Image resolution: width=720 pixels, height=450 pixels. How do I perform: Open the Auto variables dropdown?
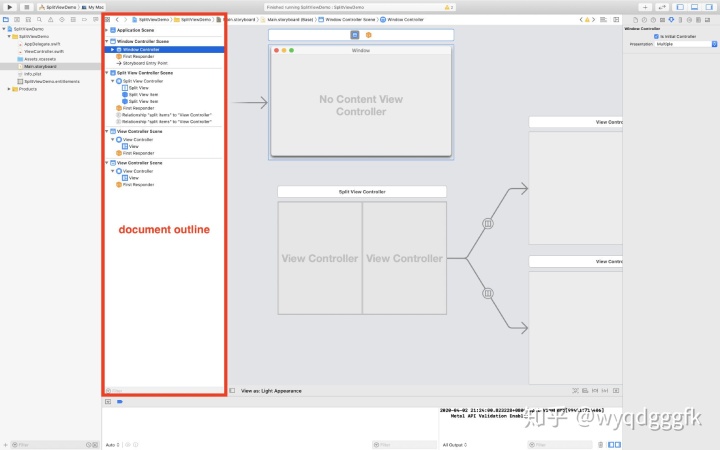click(112, 444)
